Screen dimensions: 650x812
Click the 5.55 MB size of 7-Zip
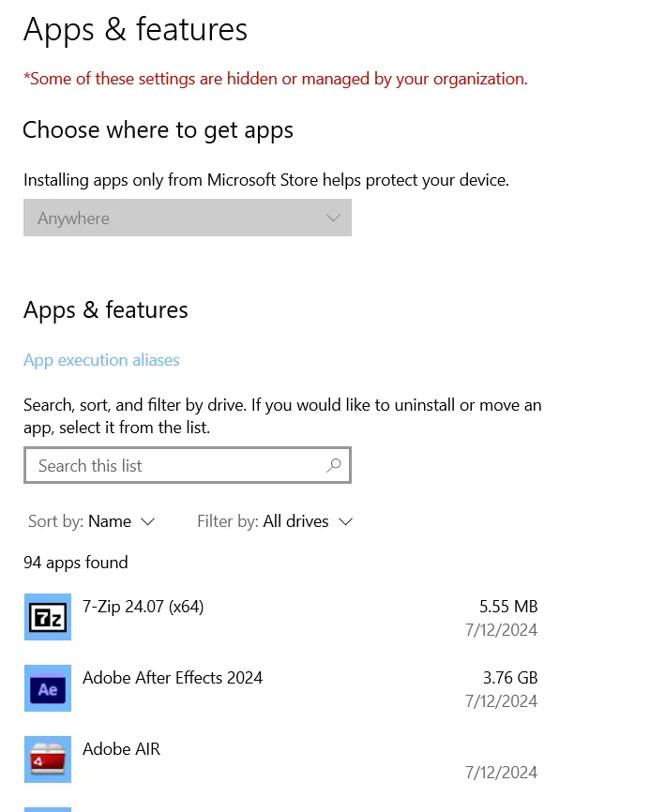point(508,607)
